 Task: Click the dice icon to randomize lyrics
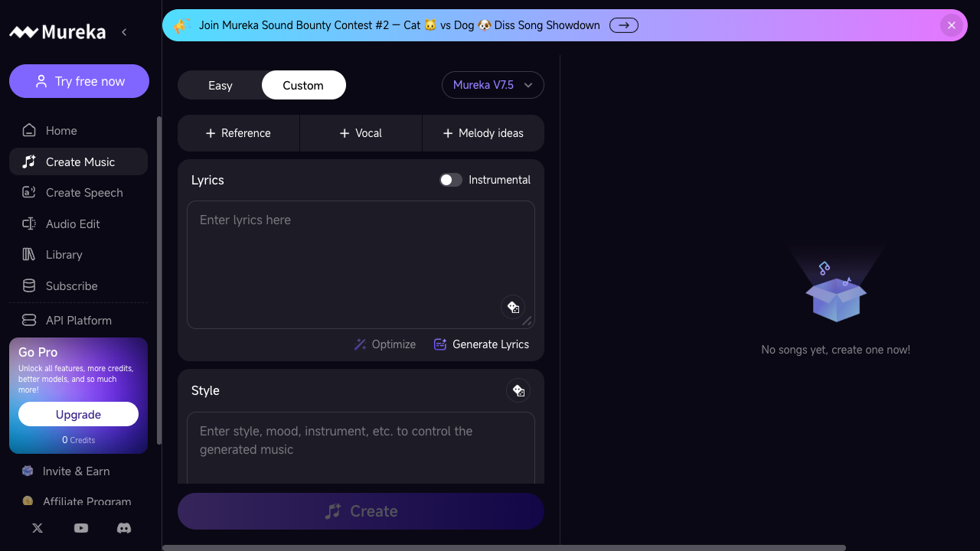[513, 307]
